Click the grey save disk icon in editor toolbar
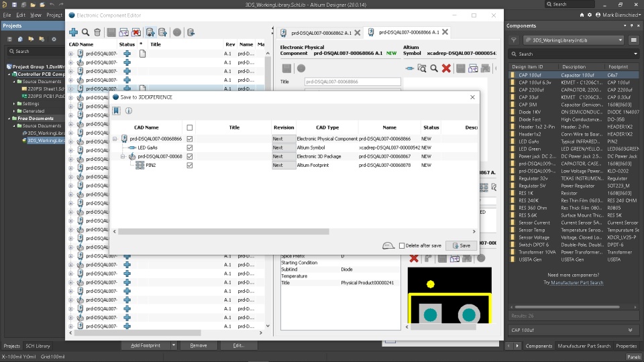 pos(111,32)
